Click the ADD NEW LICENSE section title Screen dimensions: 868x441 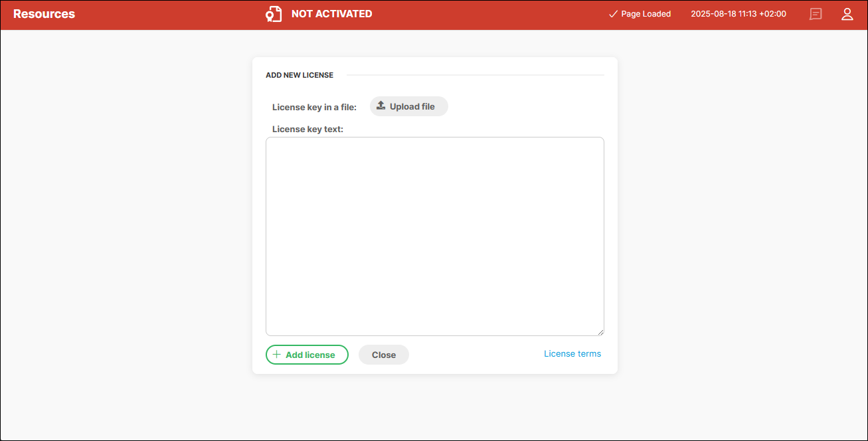click(300, 75)
